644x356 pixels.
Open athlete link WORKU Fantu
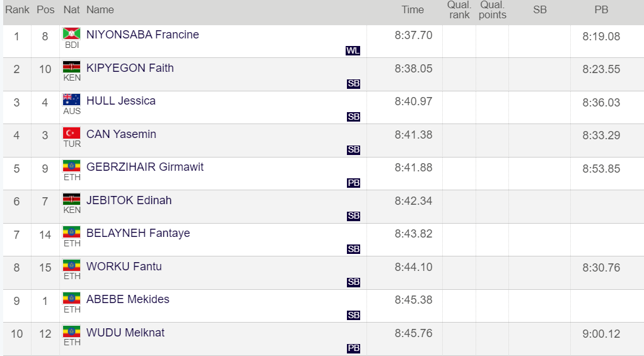point(124,267)
